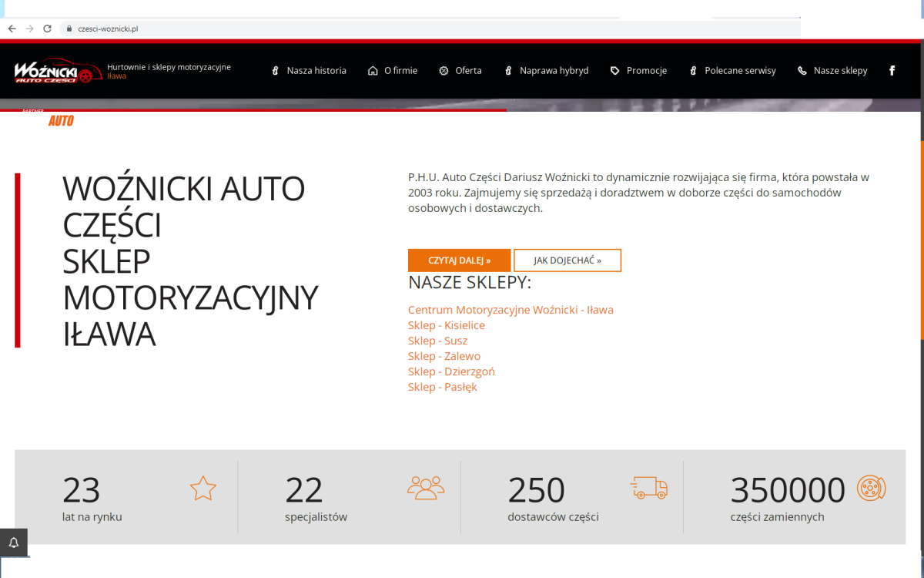Focus the address bar showing czesci-woznicki.pl
The height and width of the screenshot is (578, 924).
click(431, 29)
